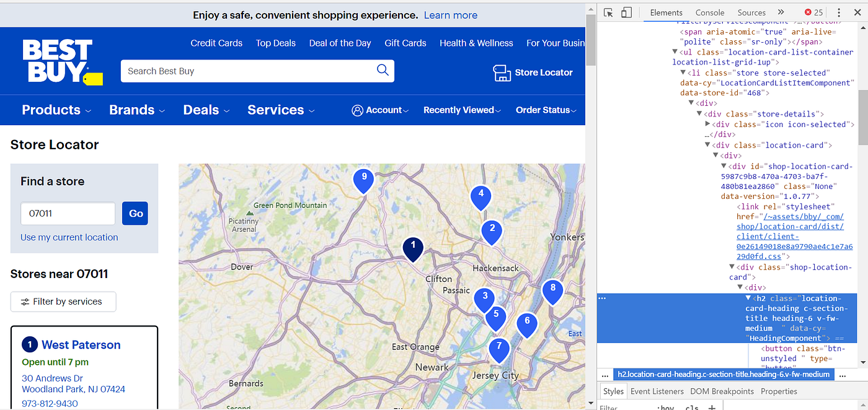Select map pin number 3

coord(485,300)
